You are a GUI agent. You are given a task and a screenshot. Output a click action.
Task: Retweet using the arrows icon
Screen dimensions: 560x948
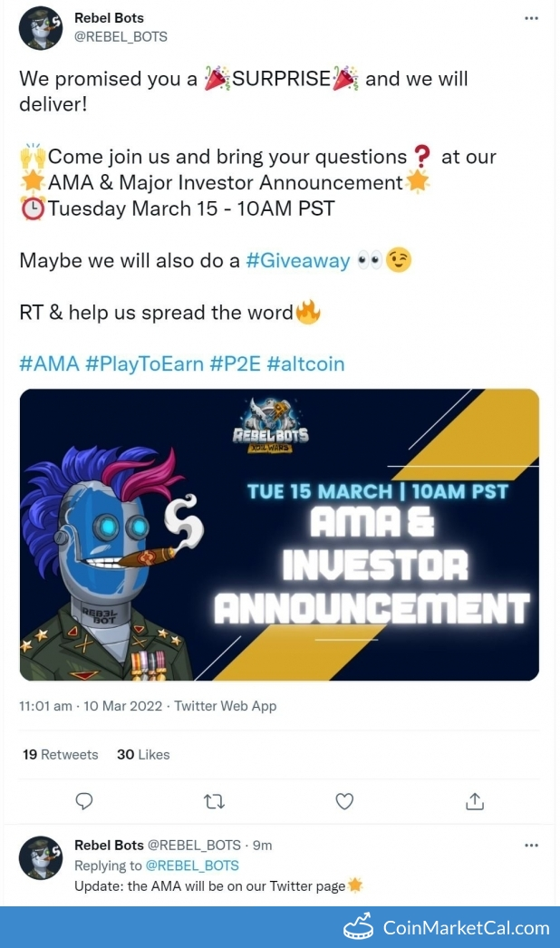[x=215, y=801]
